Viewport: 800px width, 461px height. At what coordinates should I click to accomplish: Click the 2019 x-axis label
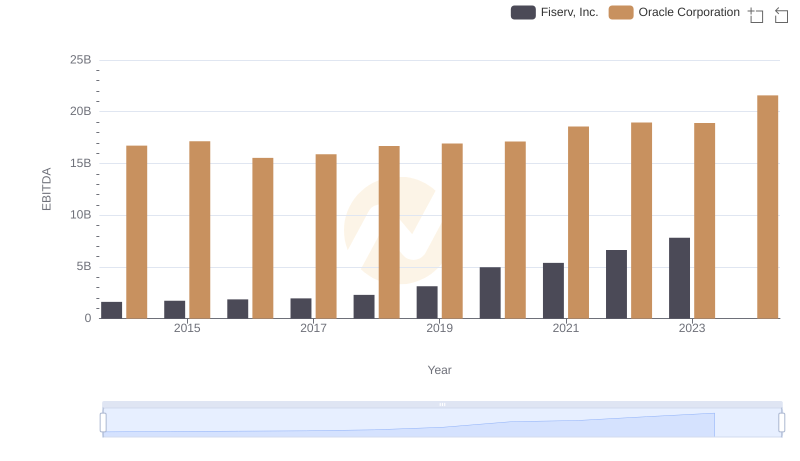(x=439, y=328)
